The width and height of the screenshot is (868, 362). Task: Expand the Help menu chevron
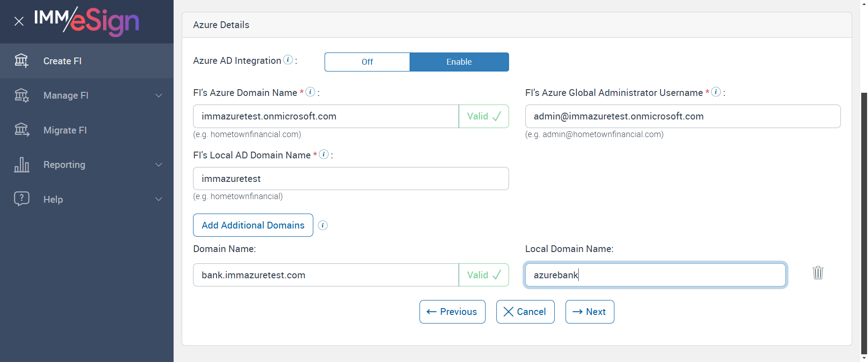coord(159,199)
